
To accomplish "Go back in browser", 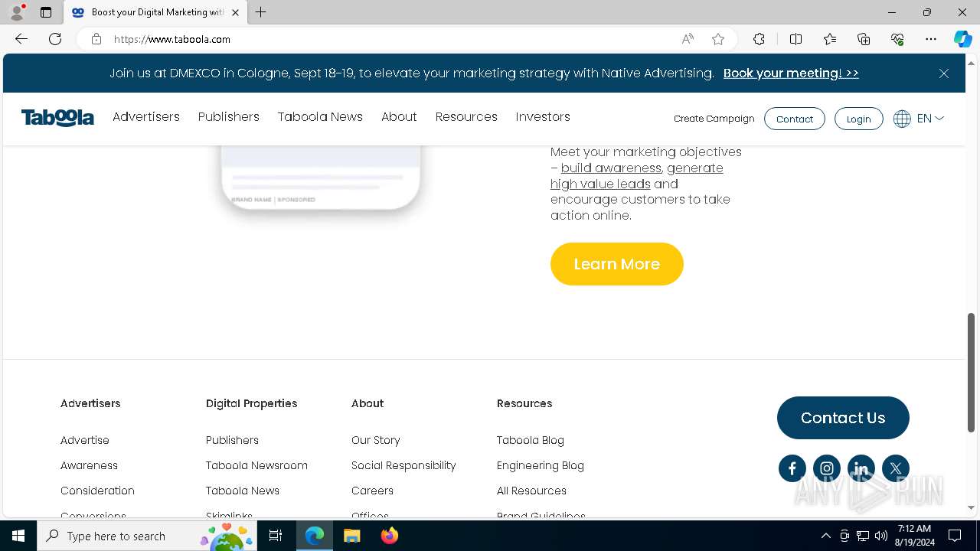I will tap(21, 39).
